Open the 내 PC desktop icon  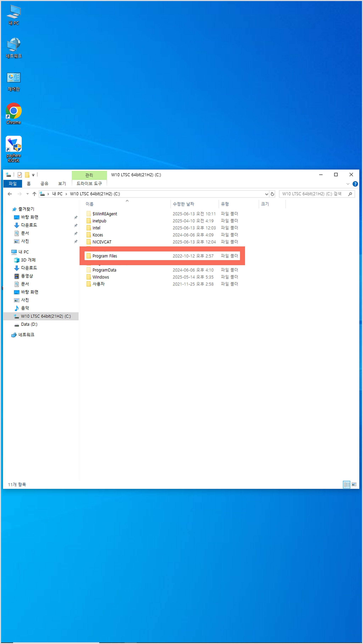pyautogui.click(x=14, y=15)
